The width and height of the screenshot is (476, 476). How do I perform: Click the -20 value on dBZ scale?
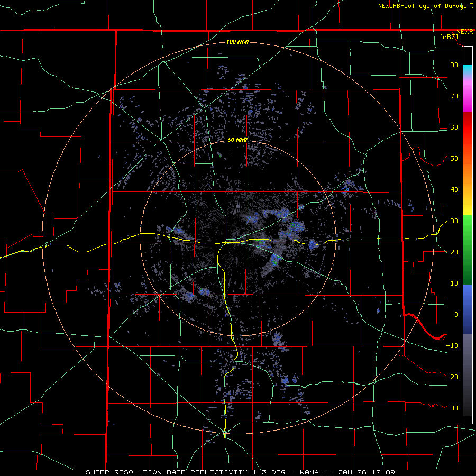[x=452, y=377]
